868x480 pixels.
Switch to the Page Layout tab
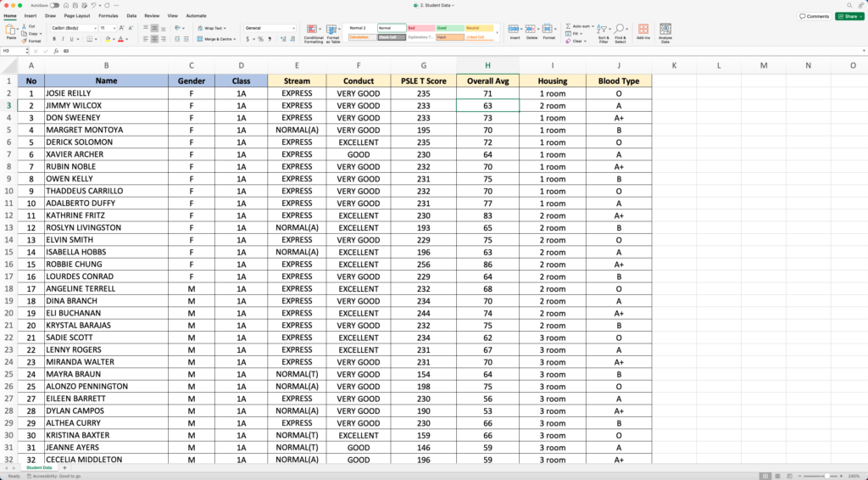point(77,16)
